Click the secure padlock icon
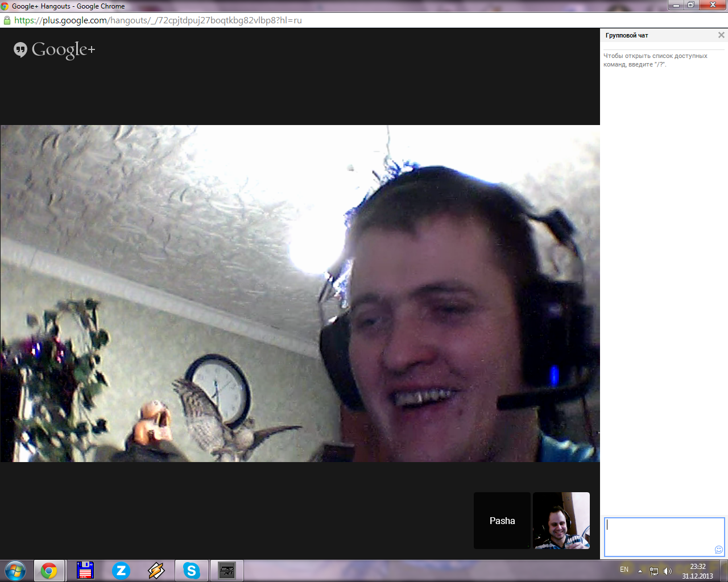Image resolution: width=728 pixels, height=582 pixels. [7, 20]
